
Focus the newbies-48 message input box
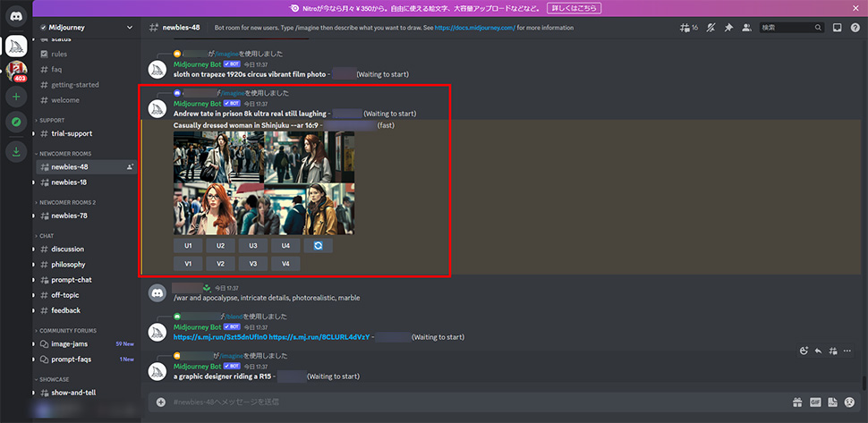[x=476, y=402]
